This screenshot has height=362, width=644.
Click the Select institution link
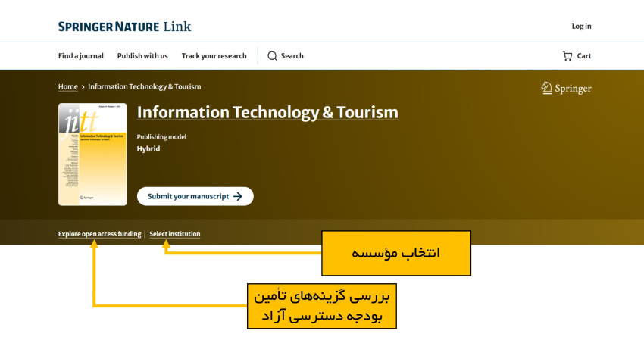click(175, 234)
